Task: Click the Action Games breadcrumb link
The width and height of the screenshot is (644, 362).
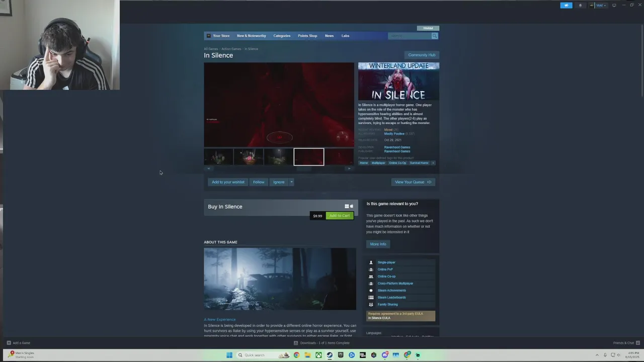Action: coord(231,49)
